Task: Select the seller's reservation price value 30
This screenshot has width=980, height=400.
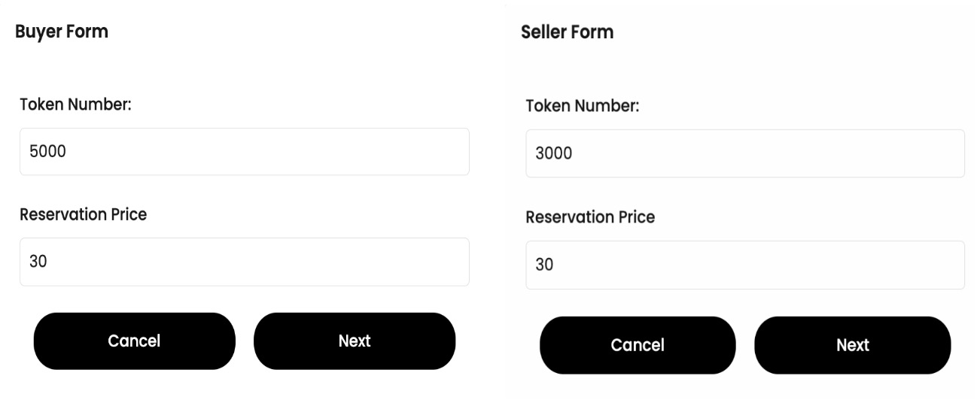Action: (x=543, y=265)
